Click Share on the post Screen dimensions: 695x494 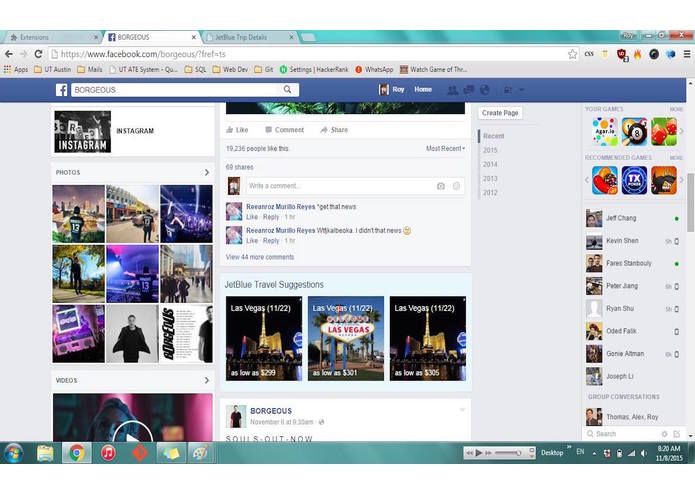point(334,130)
